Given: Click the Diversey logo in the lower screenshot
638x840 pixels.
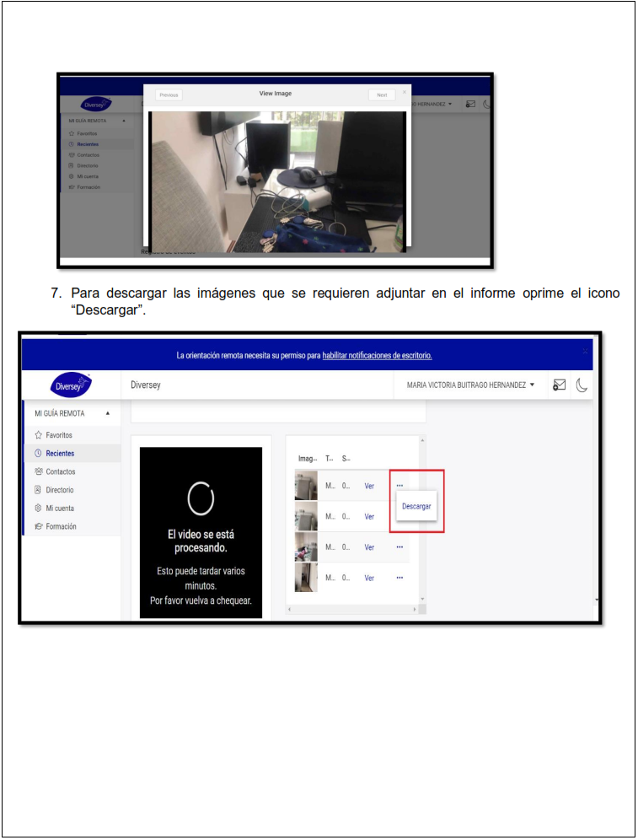Looking at the screenshot, I should click(x=71, y=385).
